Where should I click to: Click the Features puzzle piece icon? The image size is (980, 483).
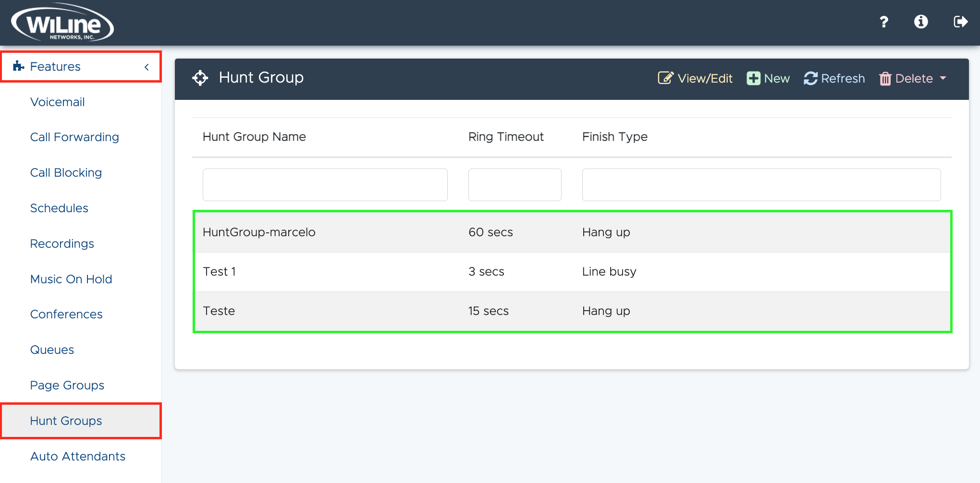[x=19, y=66]
